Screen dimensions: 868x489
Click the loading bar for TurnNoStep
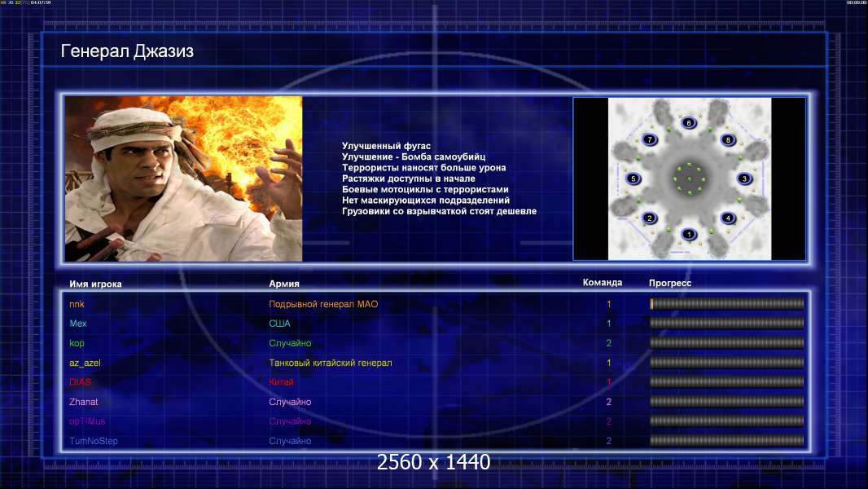click(x=726, y=441)
